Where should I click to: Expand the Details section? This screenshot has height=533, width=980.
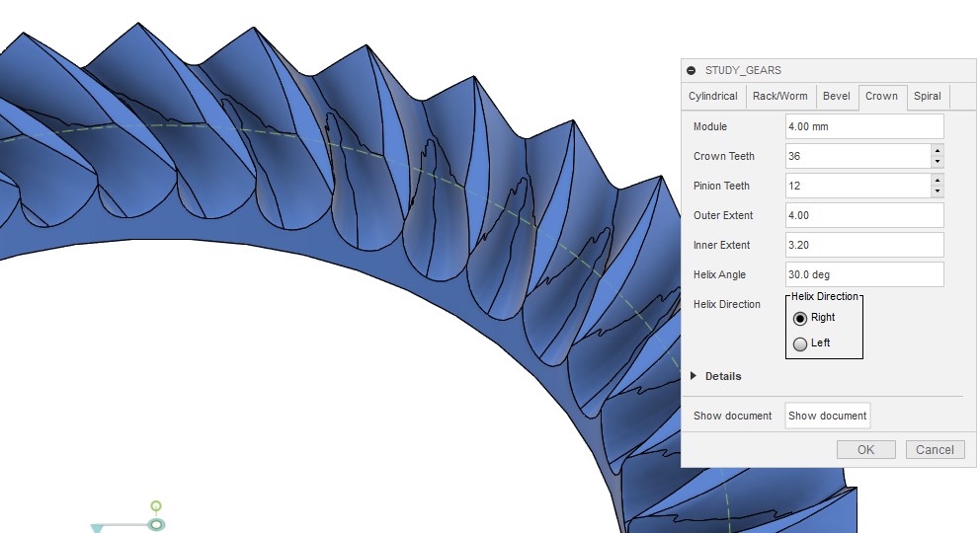694,376
